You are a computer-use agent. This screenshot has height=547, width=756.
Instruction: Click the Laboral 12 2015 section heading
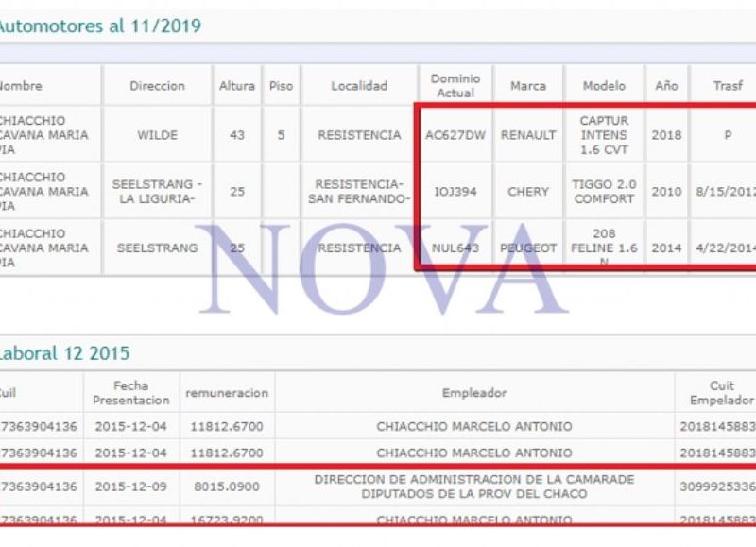65,354
